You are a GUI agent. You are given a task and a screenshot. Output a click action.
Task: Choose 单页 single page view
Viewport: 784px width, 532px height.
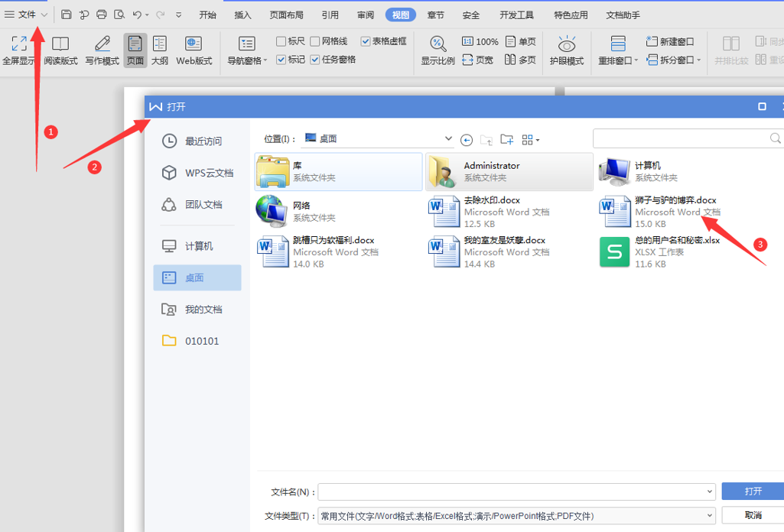coord(521,41)
